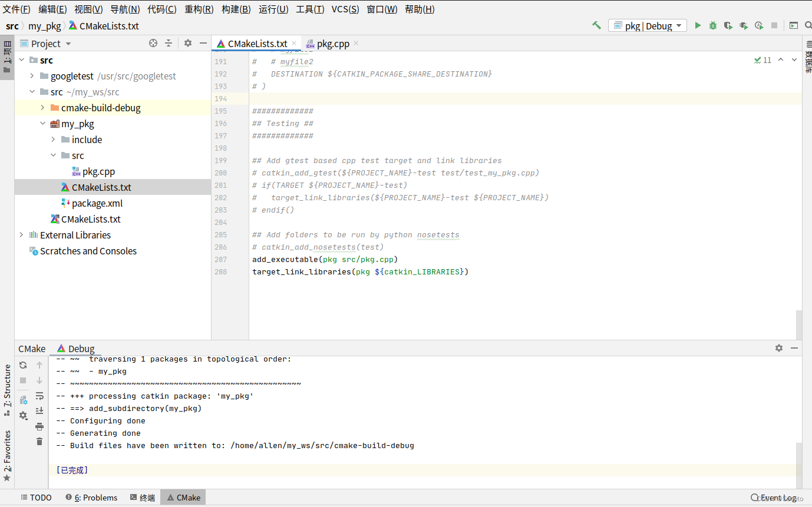Expand the include folder

[53, 140]
